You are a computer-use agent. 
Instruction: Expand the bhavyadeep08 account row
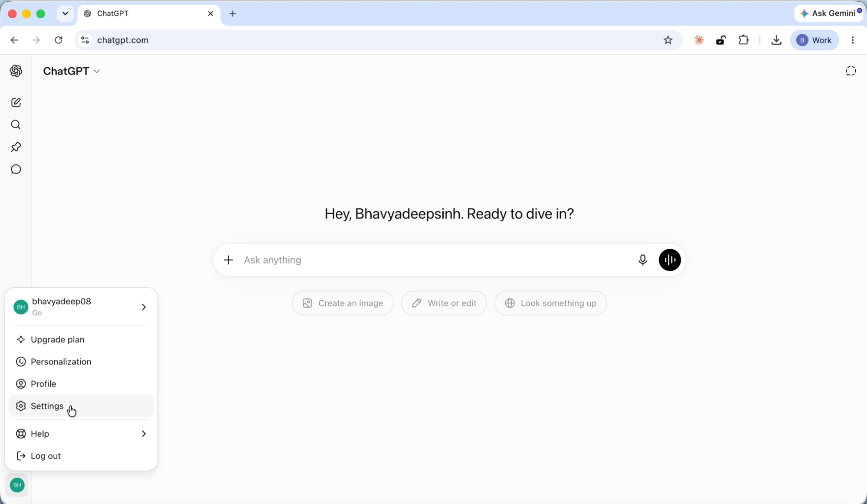(81, 307)
